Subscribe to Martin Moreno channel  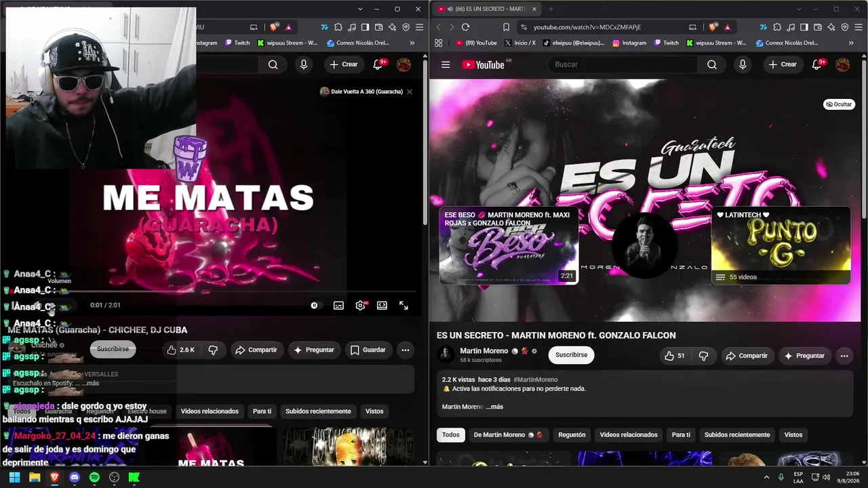pos(572,355)
